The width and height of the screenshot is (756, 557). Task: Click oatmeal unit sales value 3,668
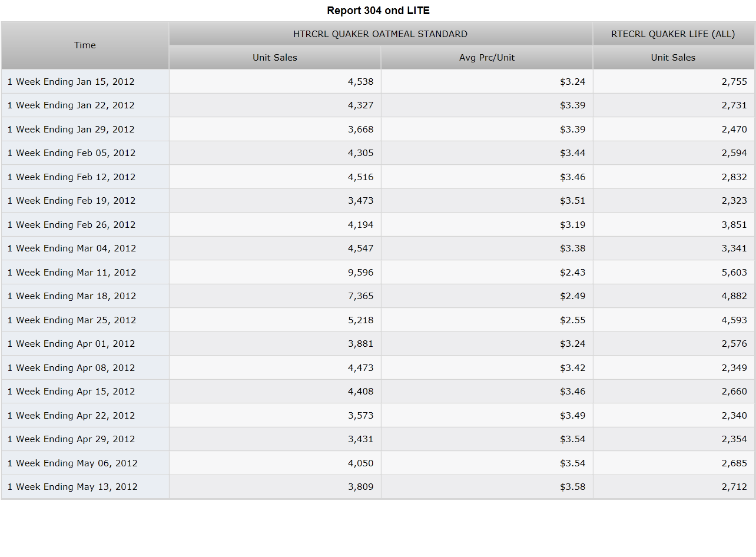[360, 130]
